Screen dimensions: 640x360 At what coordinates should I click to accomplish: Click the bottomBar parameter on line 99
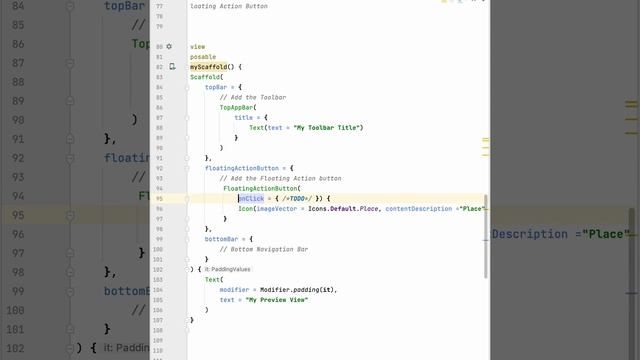(x=222, y=239)
